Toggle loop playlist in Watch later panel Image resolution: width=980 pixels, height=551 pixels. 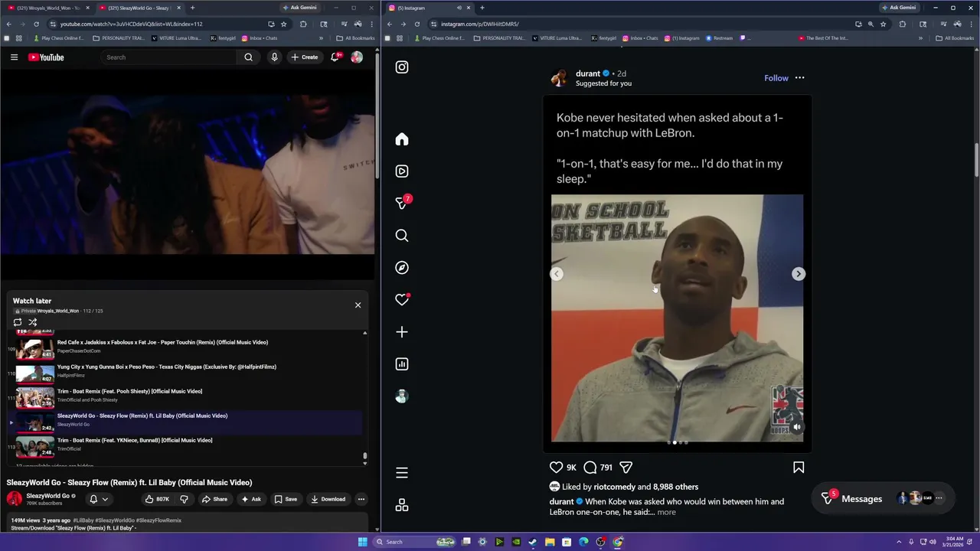point(18,322)
